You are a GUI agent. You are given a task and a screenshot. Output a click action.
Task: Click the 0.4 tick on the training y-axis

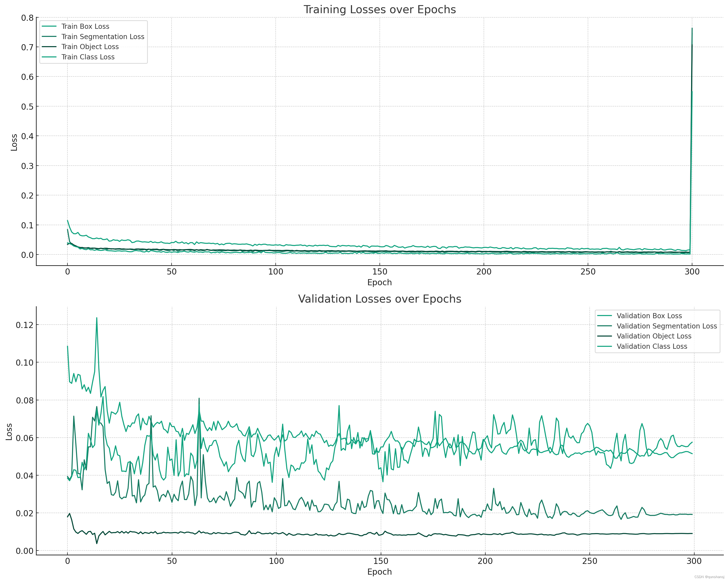[27, 136]
